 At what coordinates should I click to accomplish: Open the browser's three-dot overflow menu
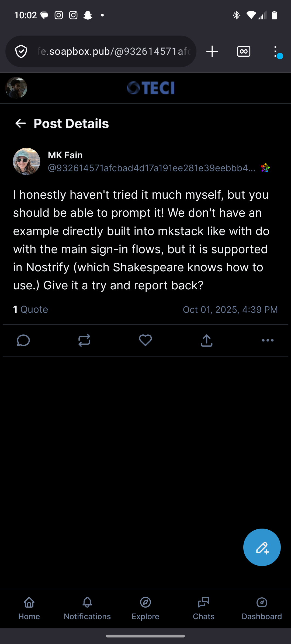[x=275, y=51]
